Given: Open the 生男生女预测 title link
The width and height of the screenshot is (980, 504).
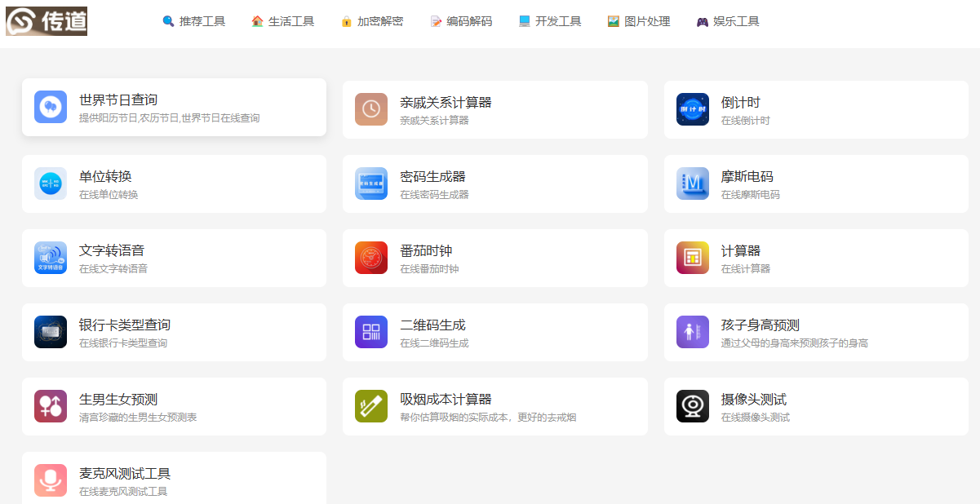Looking at the screenshot, I should (x=118, y=399).
